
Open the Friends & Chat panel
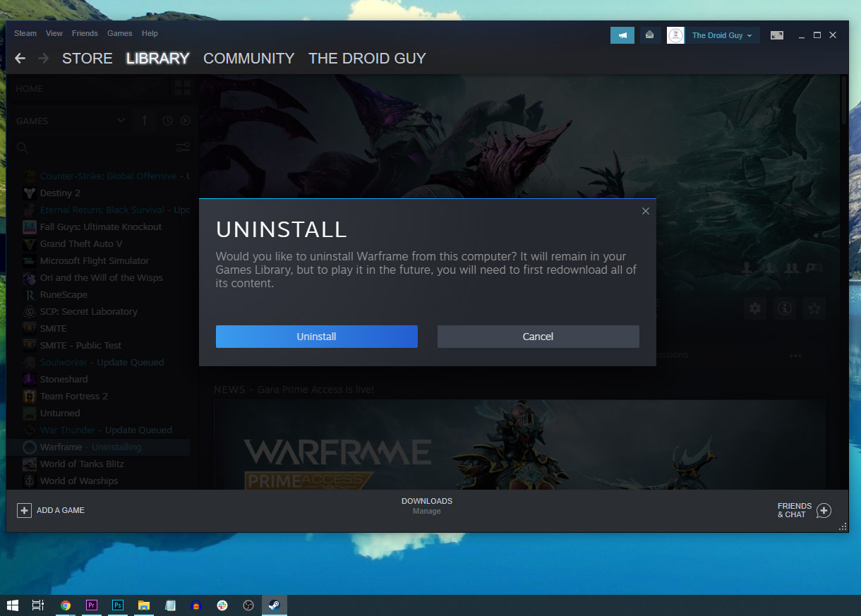[804, 509]
